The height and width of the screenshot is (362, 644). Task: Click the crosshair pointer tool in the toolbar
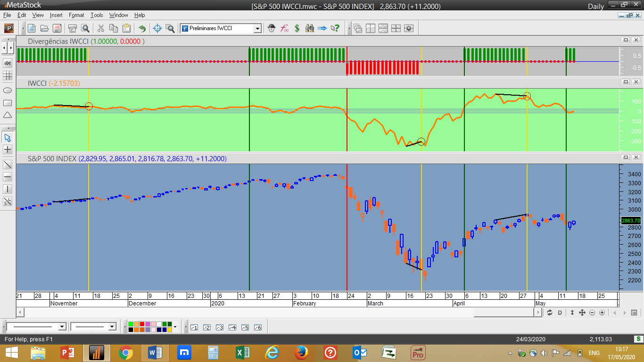click(157, 28)
